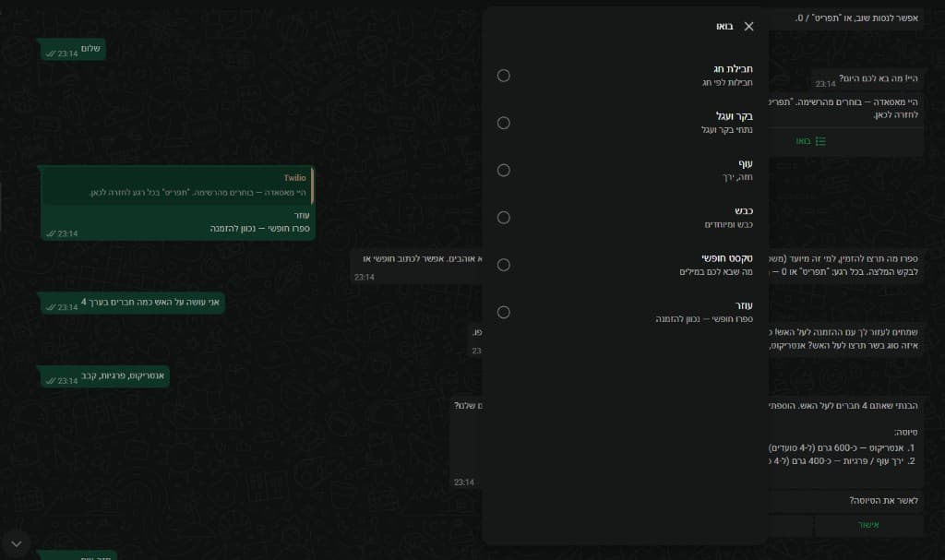Viewport: 945px width, 560px height.
Task: Click the description 'כבש ומיוחדים'
Action: (x=729, y=224)
